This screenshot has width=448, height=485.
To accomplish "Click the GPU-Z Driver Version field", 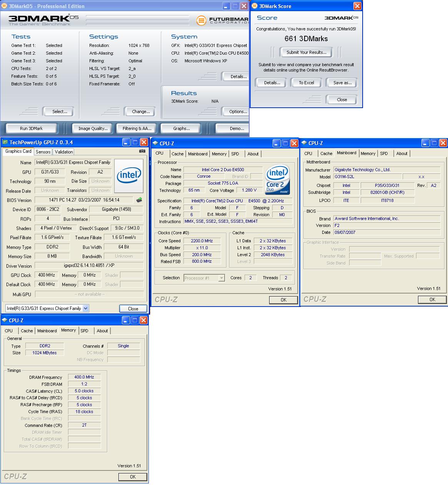I will (89, 265).
